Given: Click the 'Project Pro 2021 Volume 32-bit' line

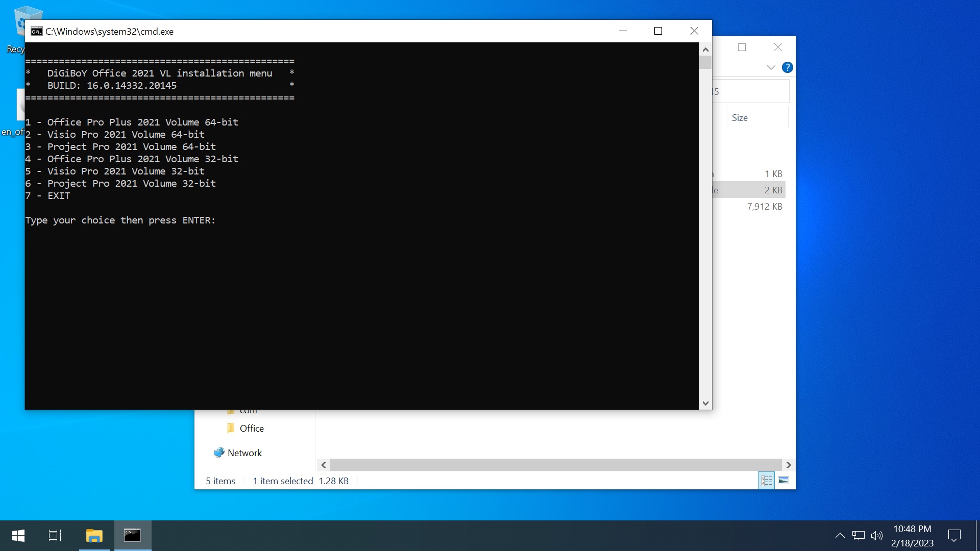Looking at the screenshot, I should click(x=120, y=184).
